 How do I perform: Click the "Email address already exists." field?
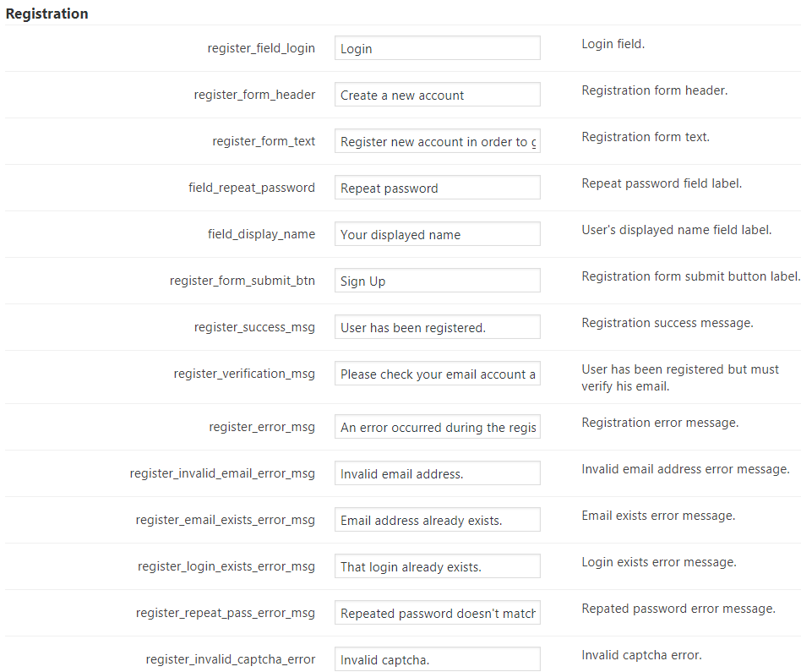click(437, 520)
